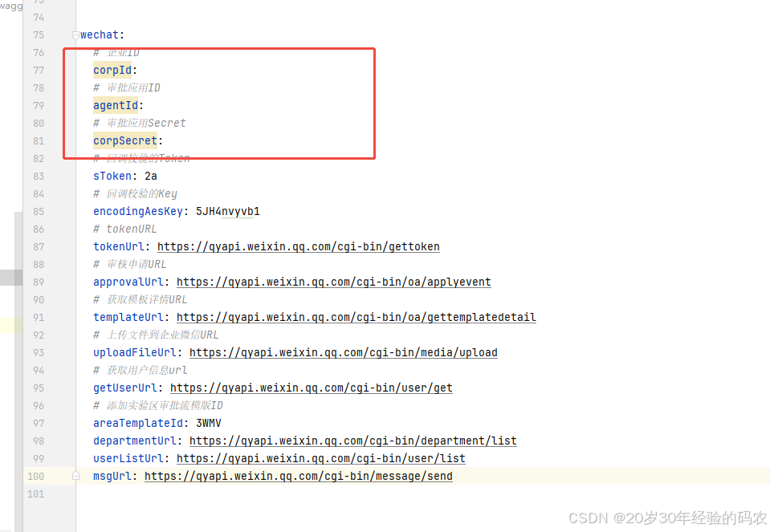Open the tokenUrl gettoken link

[298, 247]
